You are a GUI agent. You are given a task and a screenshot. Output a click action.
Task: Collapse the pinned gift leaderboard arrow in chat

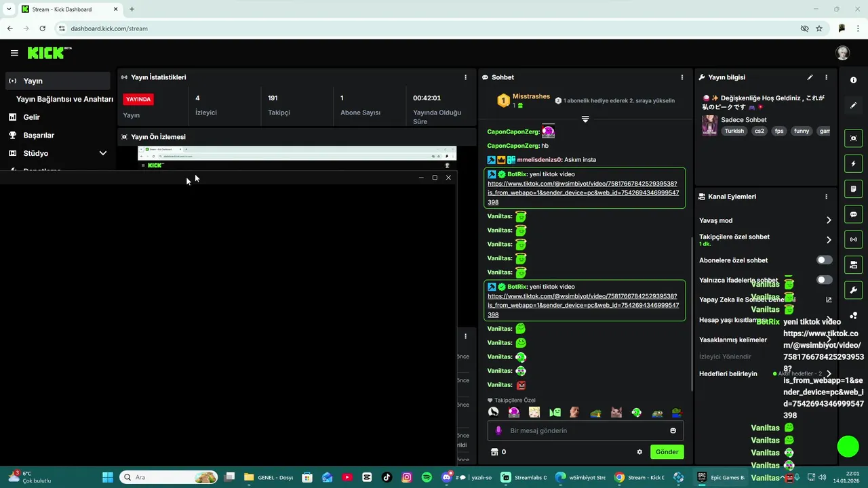(x=585, y=119)
